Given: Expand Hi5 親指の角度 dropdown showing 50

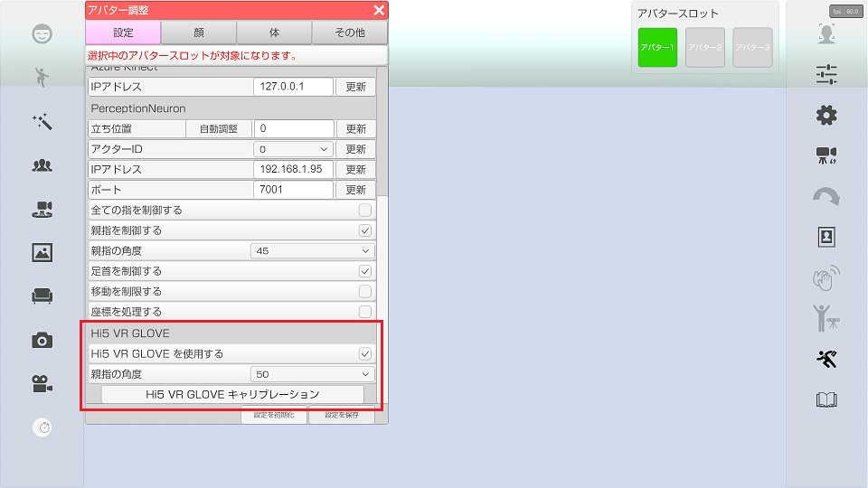Looking at the screenshot, I should 312,374.
